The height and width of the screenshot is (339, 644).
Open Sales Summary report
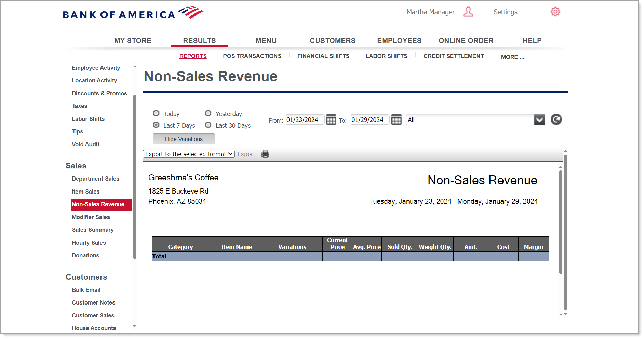(93, 230)
